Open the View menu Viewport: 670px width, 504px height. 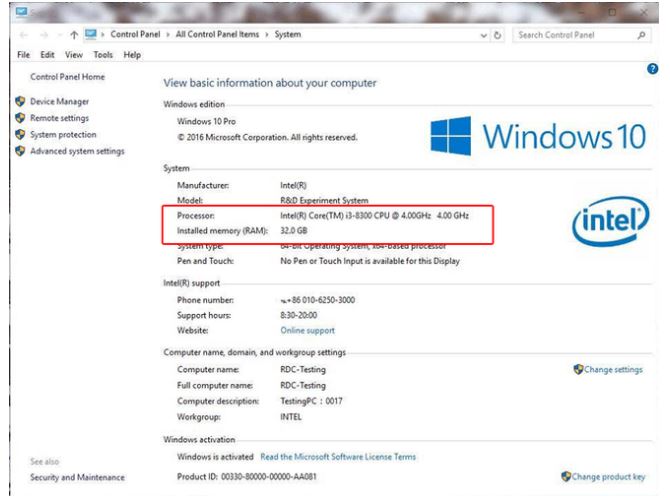[x=74, y=55]
